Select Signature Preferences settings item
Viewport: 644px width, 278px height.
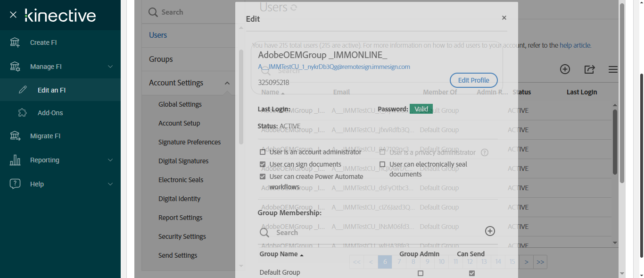[190, 142]
